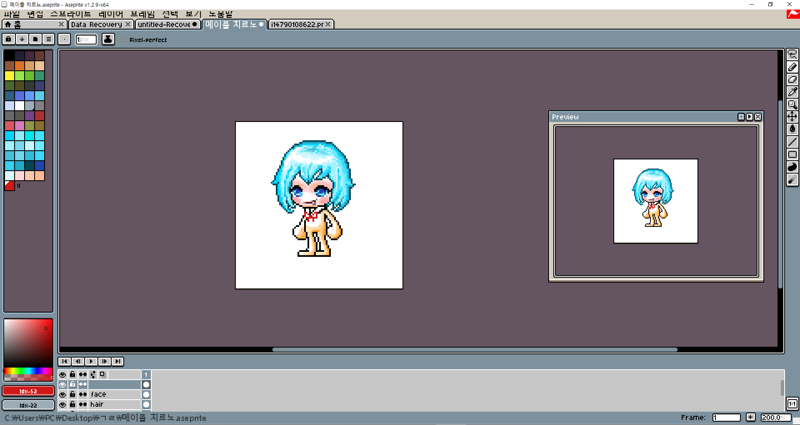Image resolution: width=800 pixels, height=425 pixels.
Task: Select the Zoom magnifier tool
Action: [x=792, y=104]
